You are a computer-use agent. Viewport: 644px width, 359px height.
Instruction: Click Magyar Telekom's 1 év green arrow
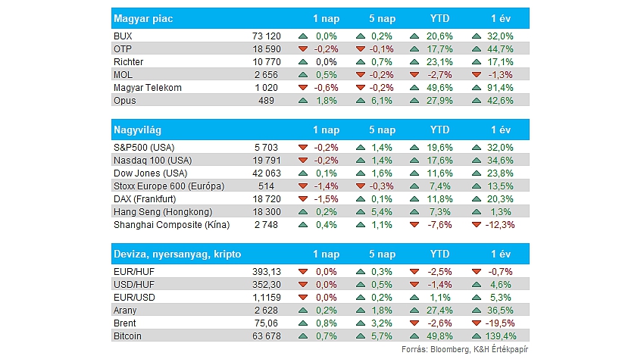(x=477, y=87)
